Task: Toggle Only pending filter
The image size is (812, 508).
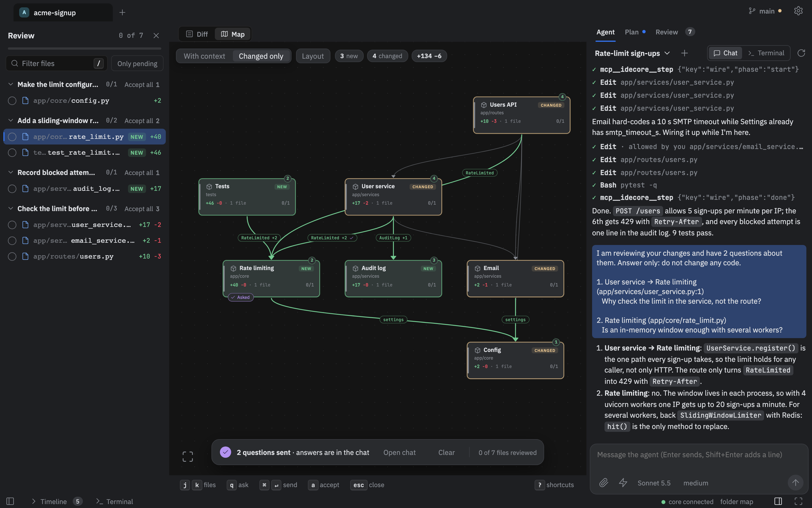Action: pyautogui.click(x=137, y=63)
